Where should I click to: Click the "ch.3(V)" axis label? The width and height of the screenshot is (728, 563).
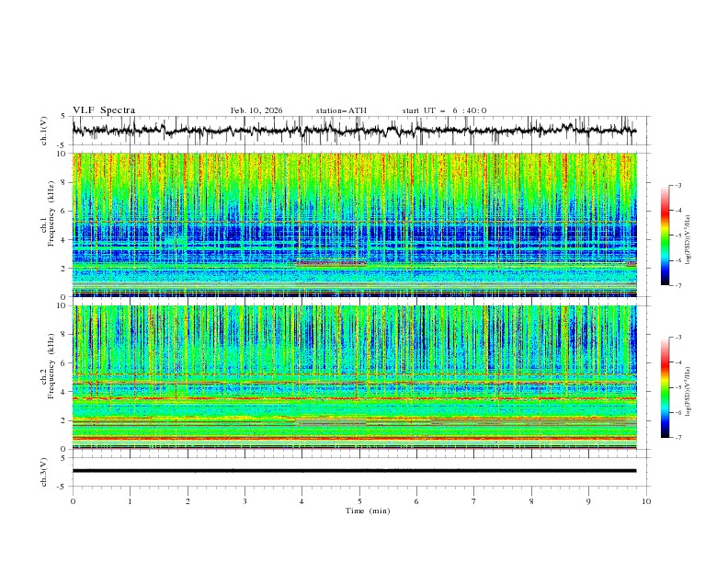click(44, 472)
